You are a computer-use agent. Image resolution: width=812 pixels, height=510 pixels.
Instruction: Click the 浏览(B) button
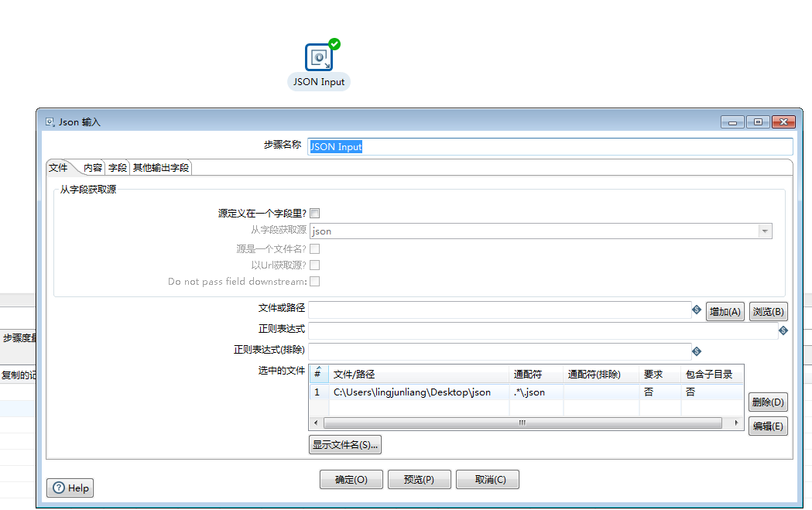(x=768, y=310)
